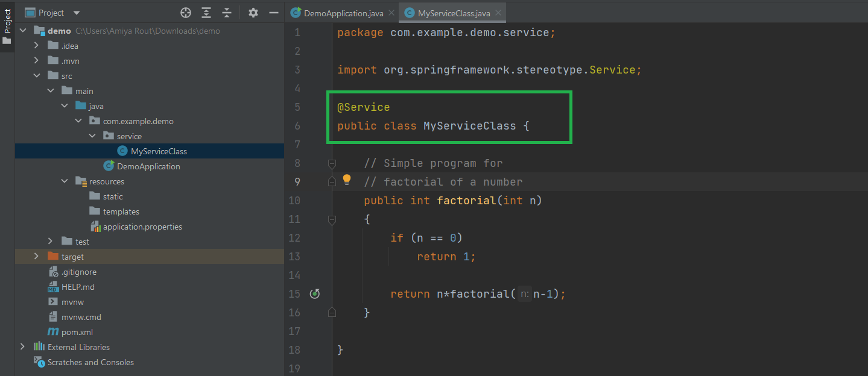Fold factorial method body at line 11
The height and width of the screenshot is (376, 868).
click(x=332, y=221)
